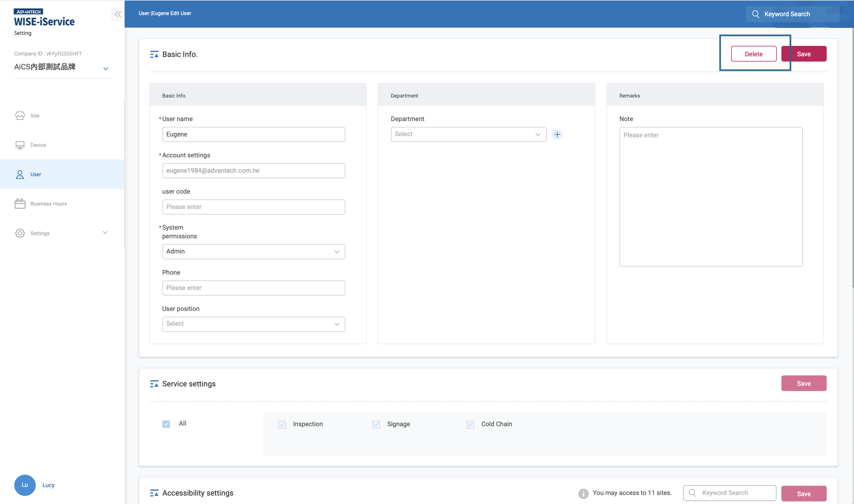854x504 pixels.
Task: Click the Site store icon
Action: point(20,116)
